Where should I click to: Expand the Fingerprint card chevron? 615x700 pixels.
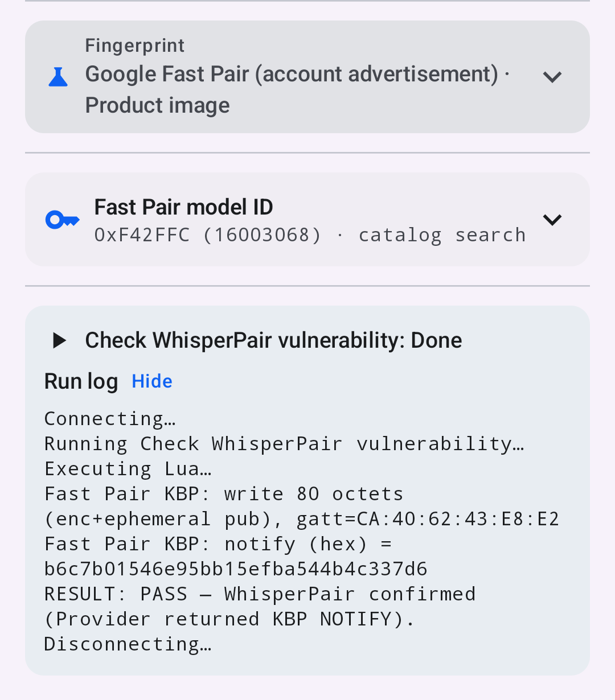pos(552,77)
